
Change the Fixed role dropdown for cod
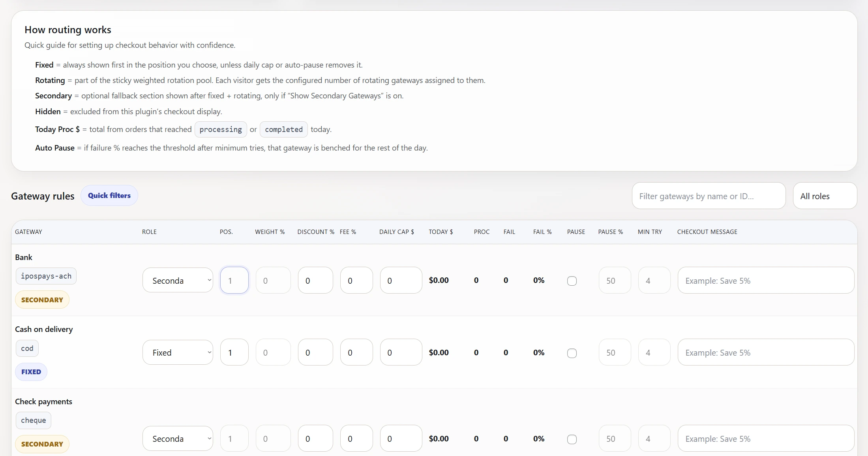(178, 352)
